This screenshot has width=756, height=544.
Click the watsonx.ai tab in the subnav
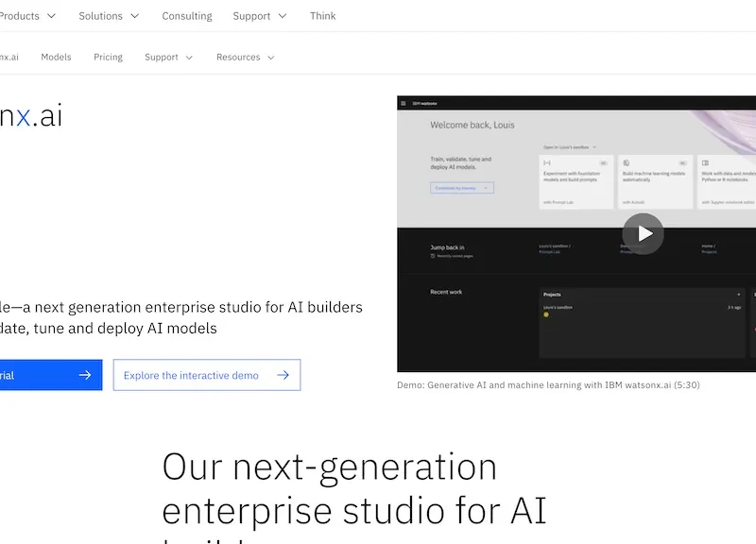coord(9,57)
